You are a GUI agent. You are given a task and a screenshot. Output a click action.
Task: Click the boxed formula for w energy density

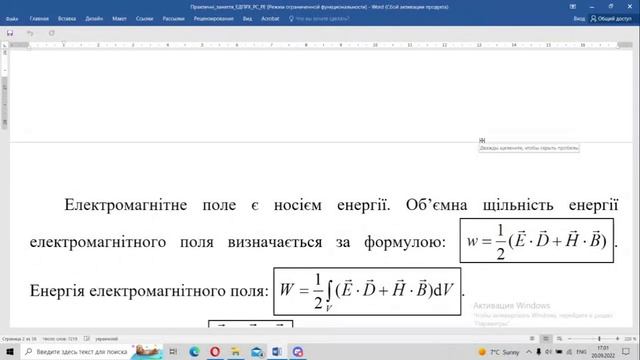point(537,240)
